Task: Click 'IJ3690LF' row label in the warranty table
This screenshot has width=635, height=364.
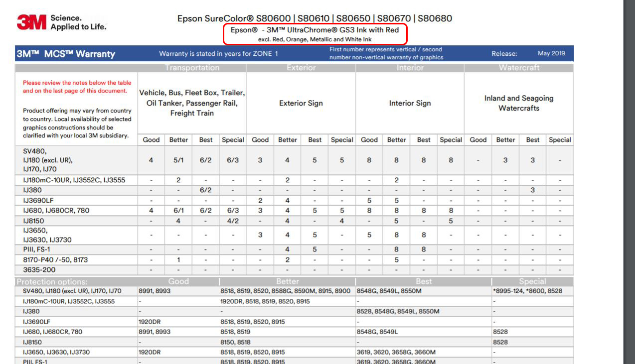Action: tap(39, 200)
